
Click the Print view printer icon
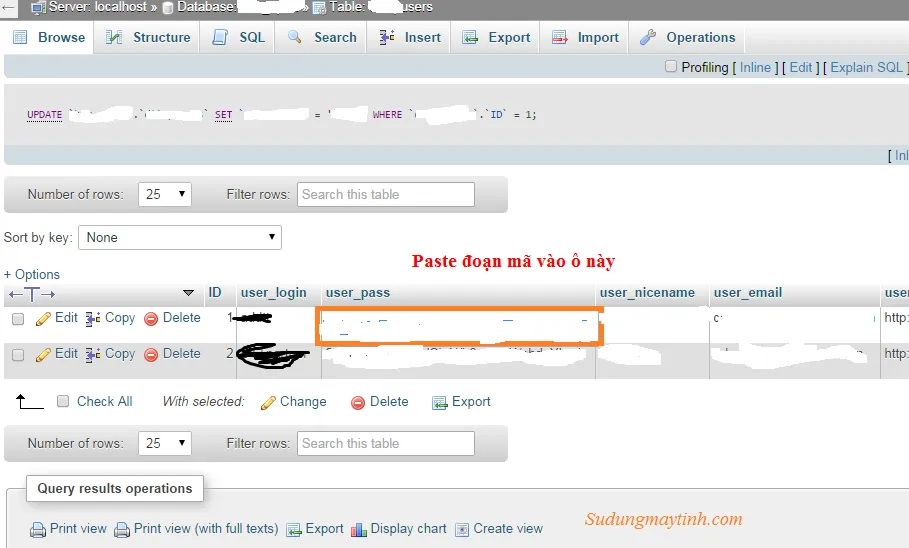click(38, 530)
